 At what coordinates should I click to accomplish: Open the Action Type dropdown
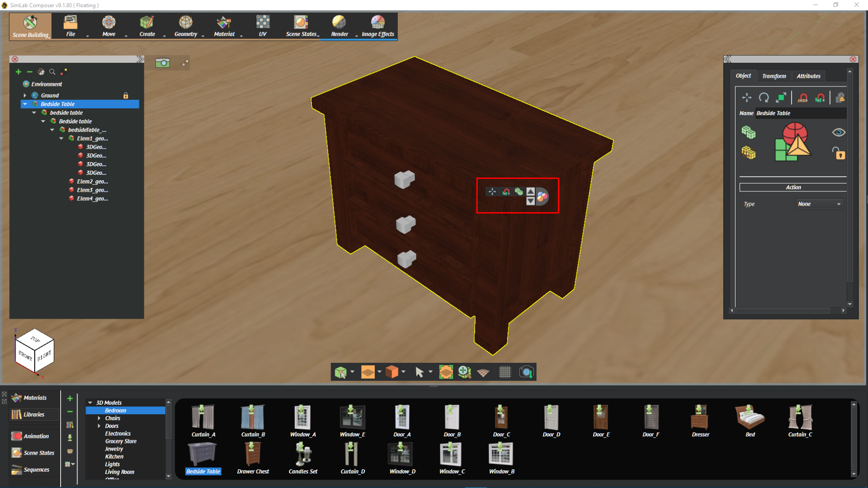click(819, 204)
